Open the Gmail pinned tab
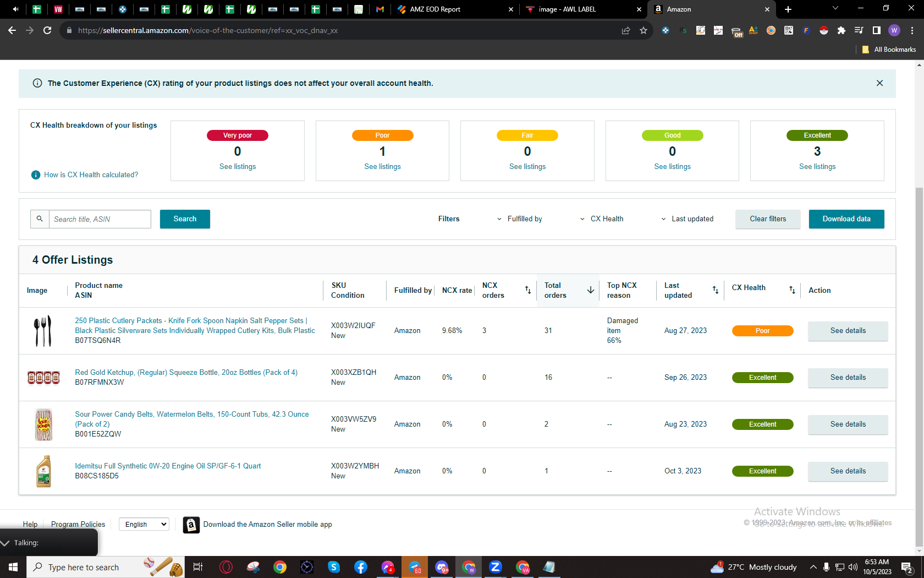 [380, 9]
